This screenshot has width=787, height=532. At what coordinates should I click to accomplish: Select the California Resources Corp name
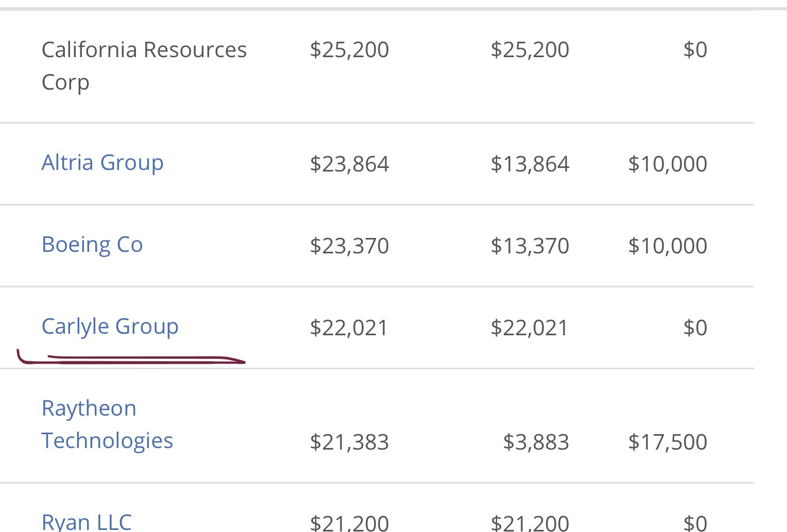tap(144, 66)
